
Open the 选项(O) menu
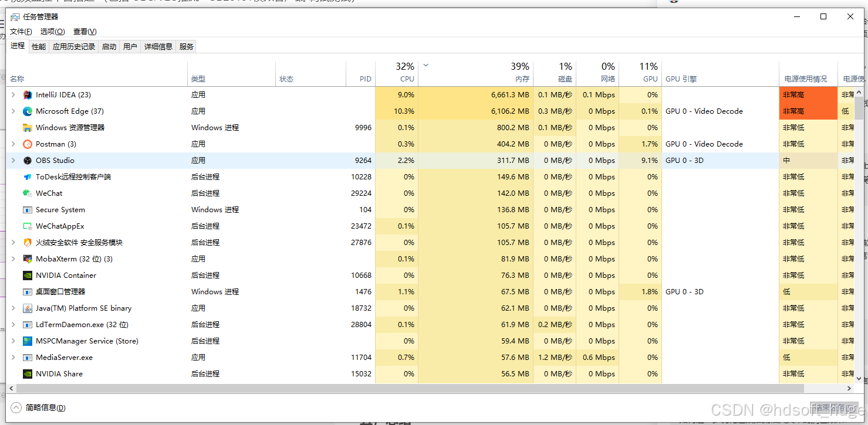click(52, 32)
